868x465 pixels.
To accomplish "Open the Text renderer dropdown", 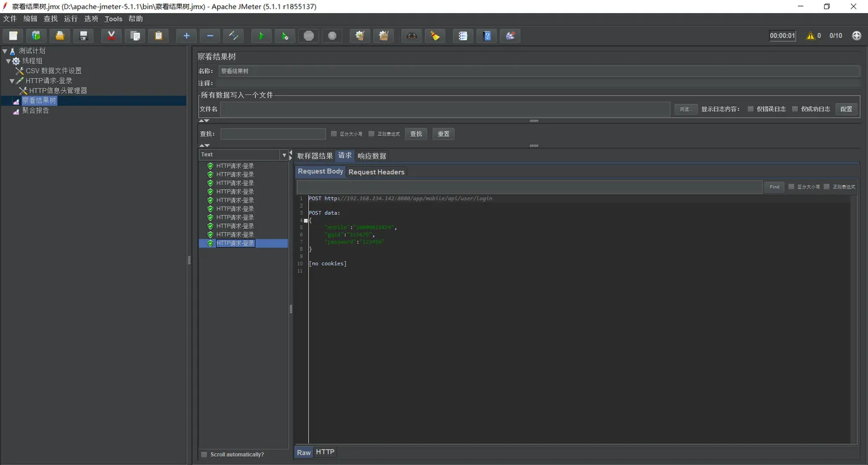I will 285,155.
